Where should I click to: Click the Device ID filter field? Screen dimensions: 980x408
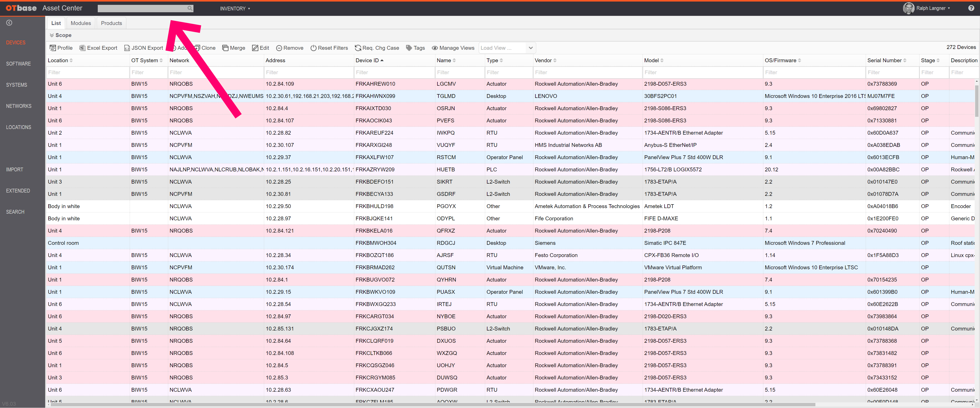[x=394, y=72]
